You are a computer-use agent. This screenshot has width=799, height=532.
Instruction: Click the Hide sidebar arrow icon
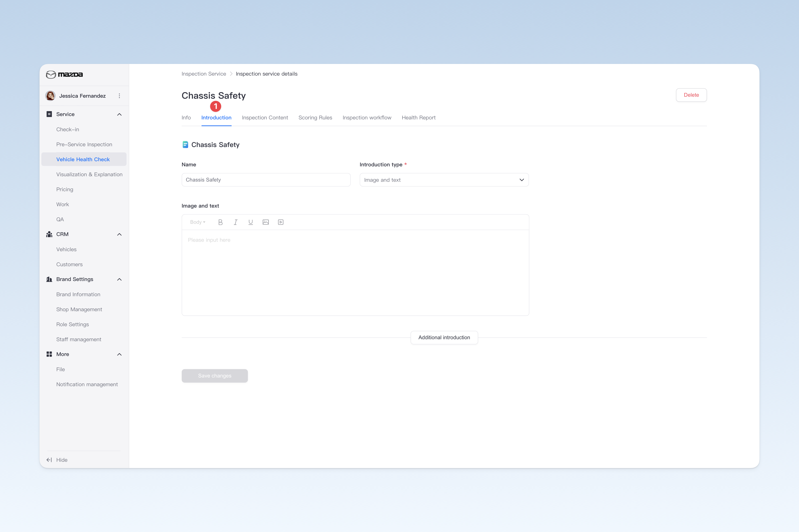click(x=49, y=460)
